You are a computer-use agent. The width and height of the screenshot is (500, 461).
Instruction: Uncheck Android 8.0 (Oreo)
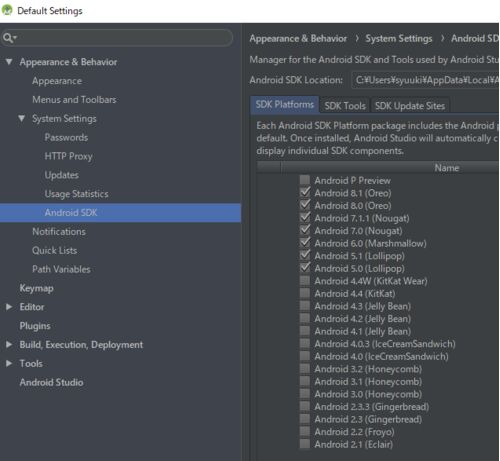305,205
